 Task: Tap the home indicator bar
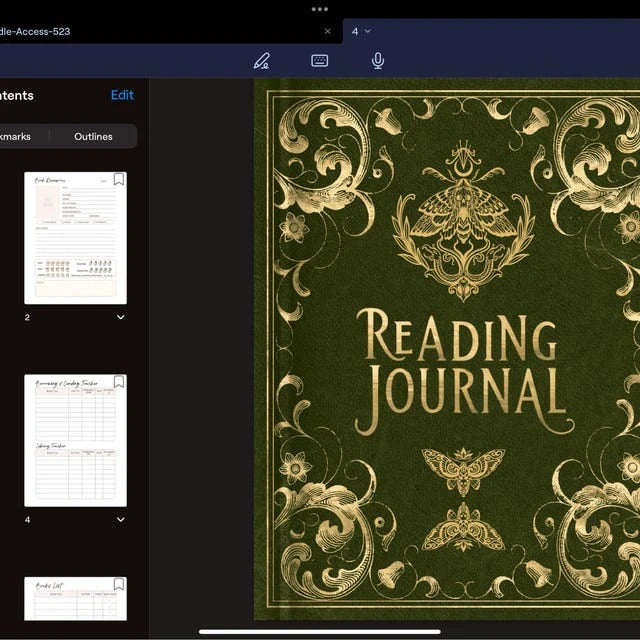click(320, 631)
